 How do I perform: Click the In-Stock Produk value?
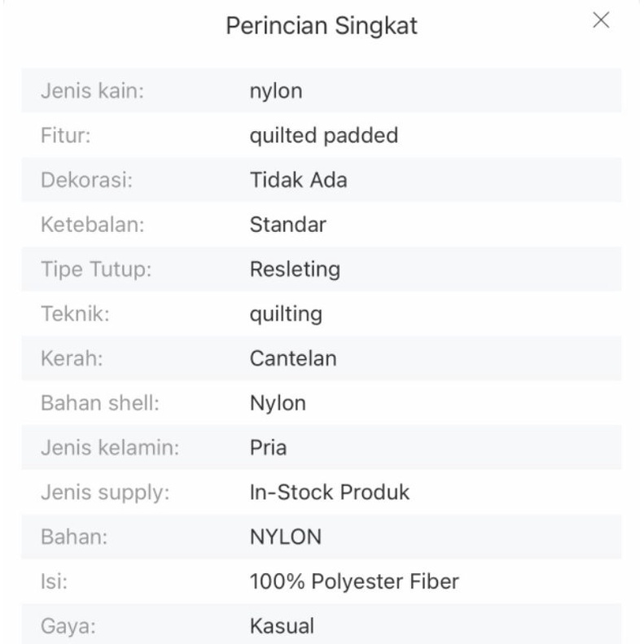click(x=330, y=493)
